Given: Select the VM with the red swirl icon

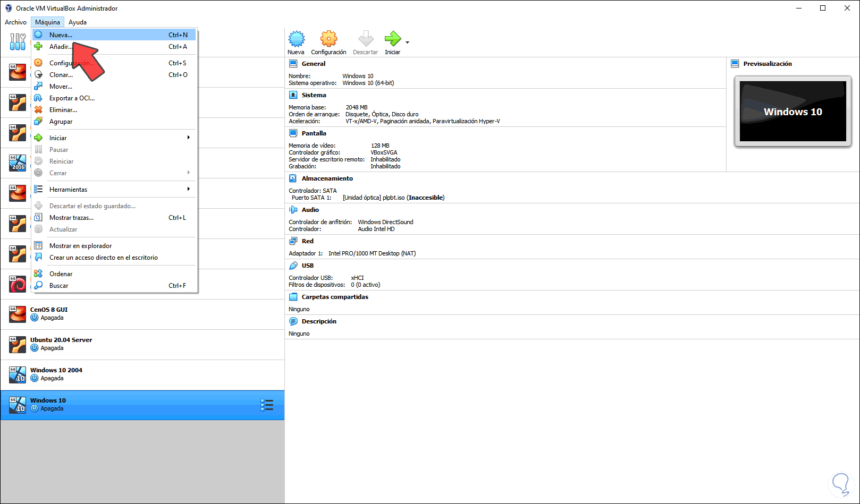Looking at the screenshot, I should (18, 284).
